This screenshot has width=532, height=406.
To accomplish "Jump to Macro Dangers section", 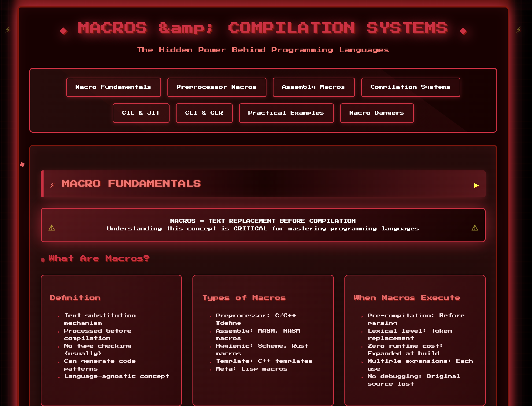I will (377, 113).
